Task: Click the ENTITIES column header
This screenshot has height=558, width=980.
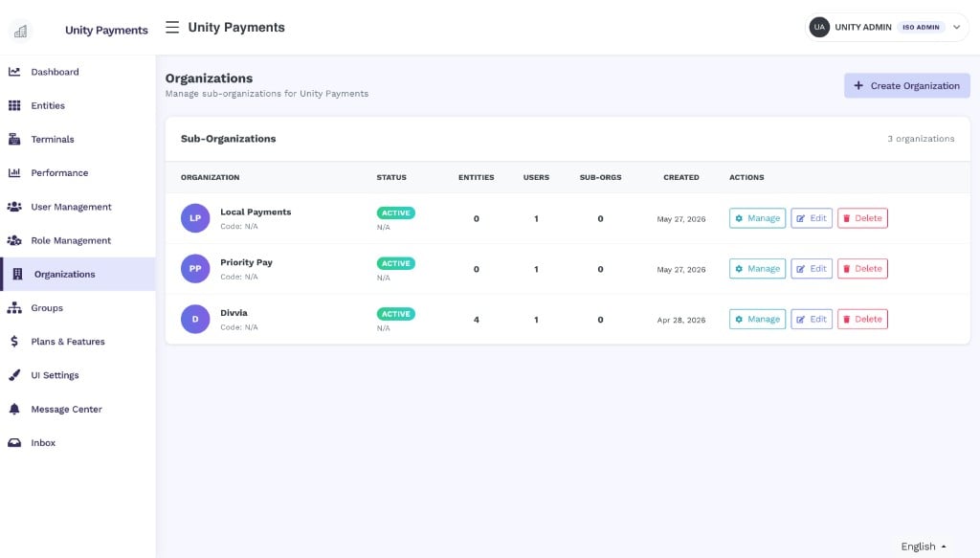Action: 477,177
